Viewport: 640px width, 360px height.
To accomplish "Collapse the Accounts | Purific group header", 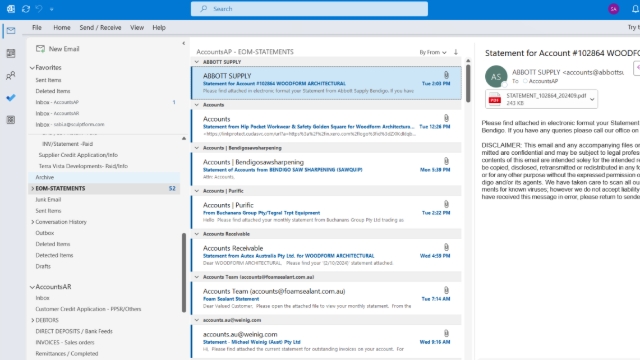I will pos(197,191).
